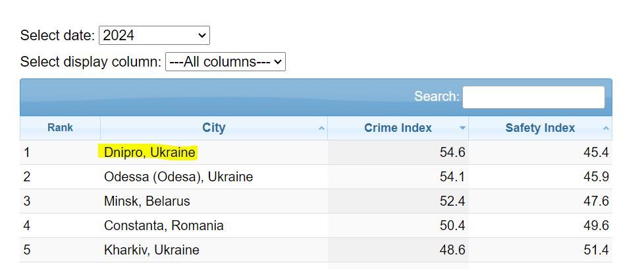Click on Minsk, Belarus row entry
This screenshot has width=644, height=269.
click(147, 201)
